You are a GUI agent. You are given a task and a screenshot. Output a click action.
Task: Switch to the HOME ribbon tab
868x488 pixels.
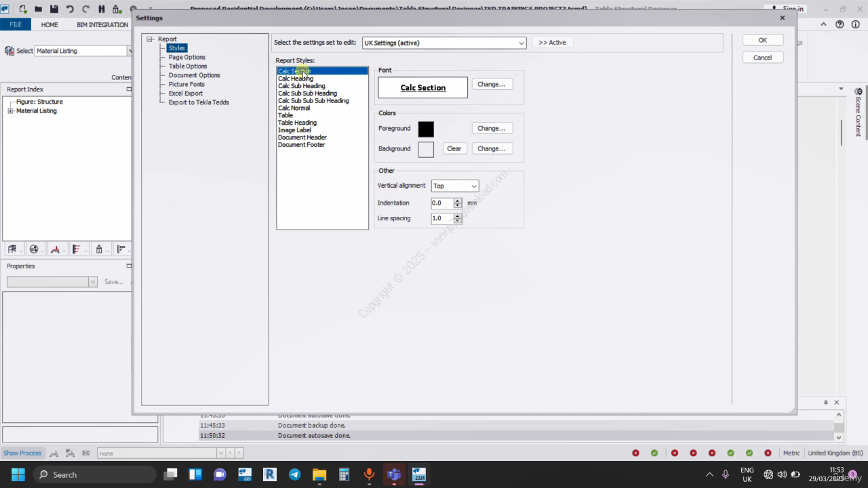[50, 24]
